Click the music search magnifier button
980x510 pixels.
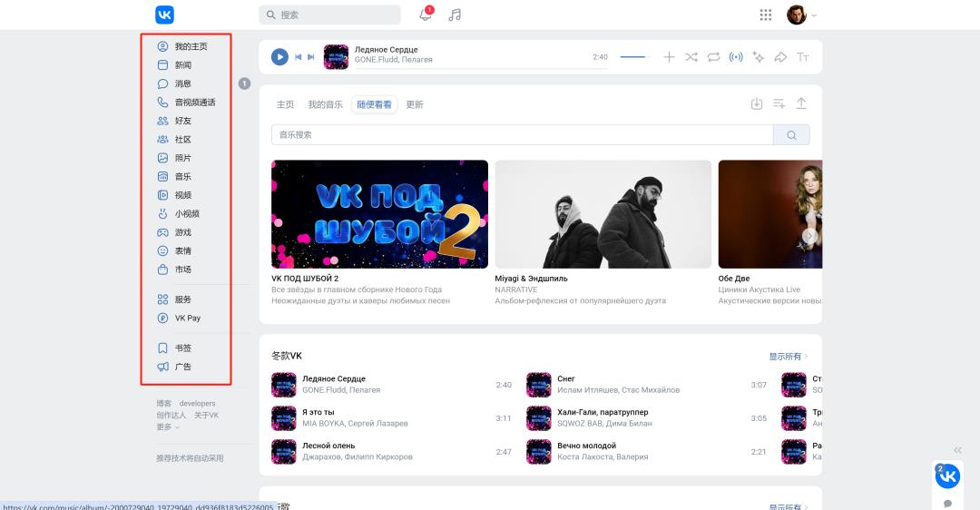point(791,135)
